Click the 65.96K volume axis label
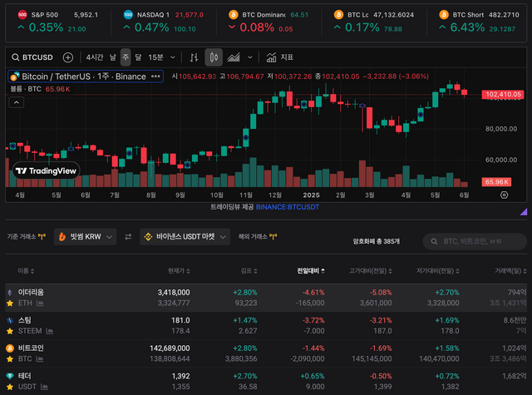The height and width of the screenshot is (395, 532). 496,182
